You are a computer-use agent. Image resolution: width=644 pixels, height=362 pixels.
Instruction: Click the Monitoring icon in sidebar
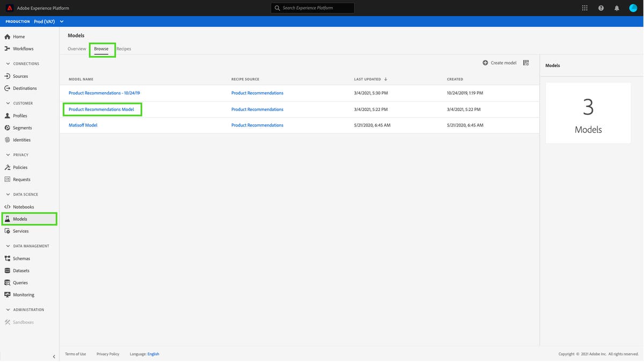coord(8,294)
